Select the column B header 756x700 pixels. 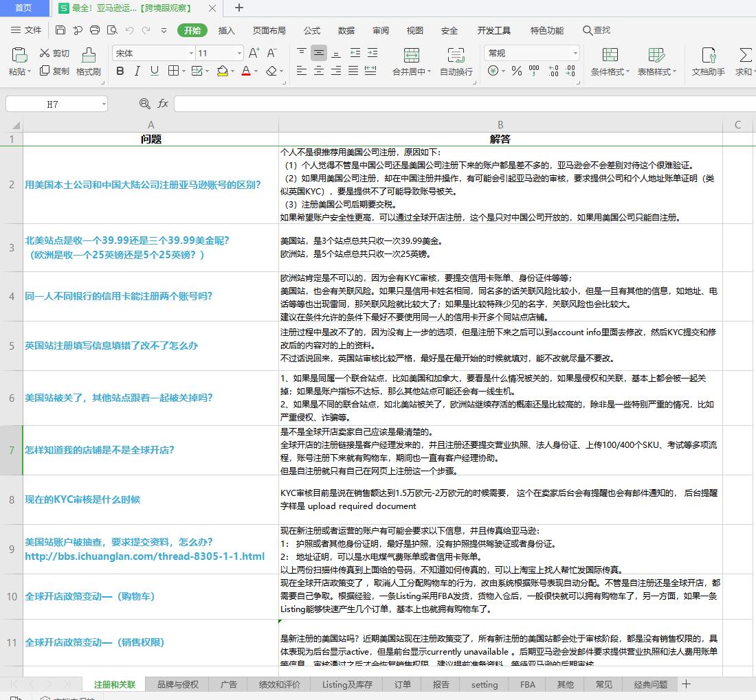[x=500, y=125]
